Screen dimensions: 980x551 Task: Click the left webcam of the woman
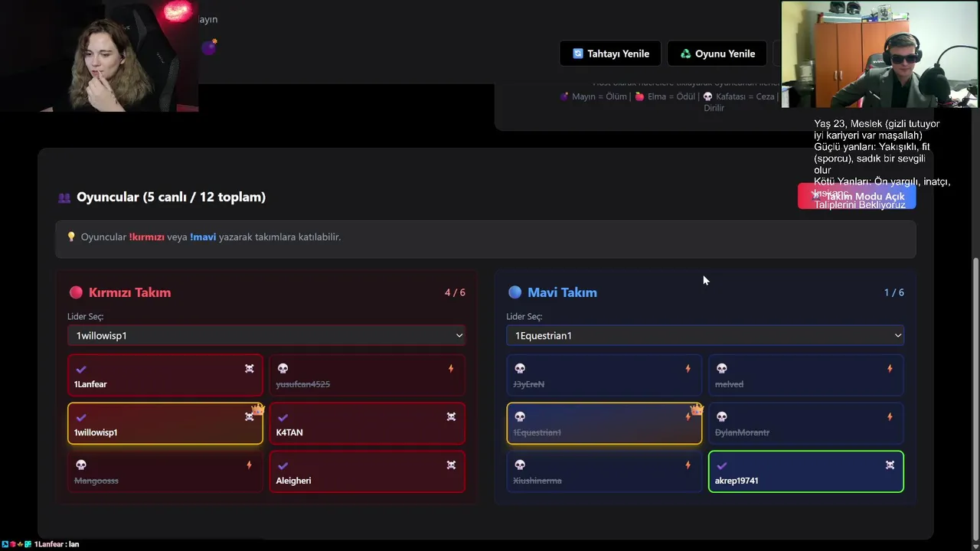(x=100, y=56)
